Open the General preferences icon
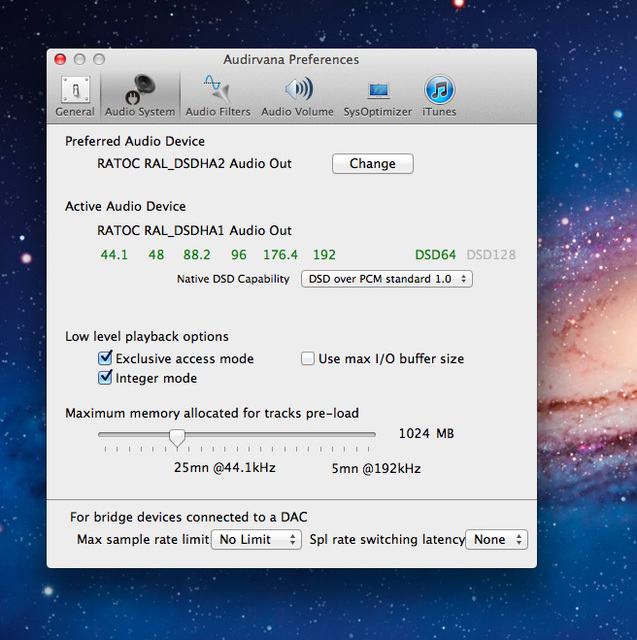Screen dimensions: 637x640 click(x=75, y=90)
